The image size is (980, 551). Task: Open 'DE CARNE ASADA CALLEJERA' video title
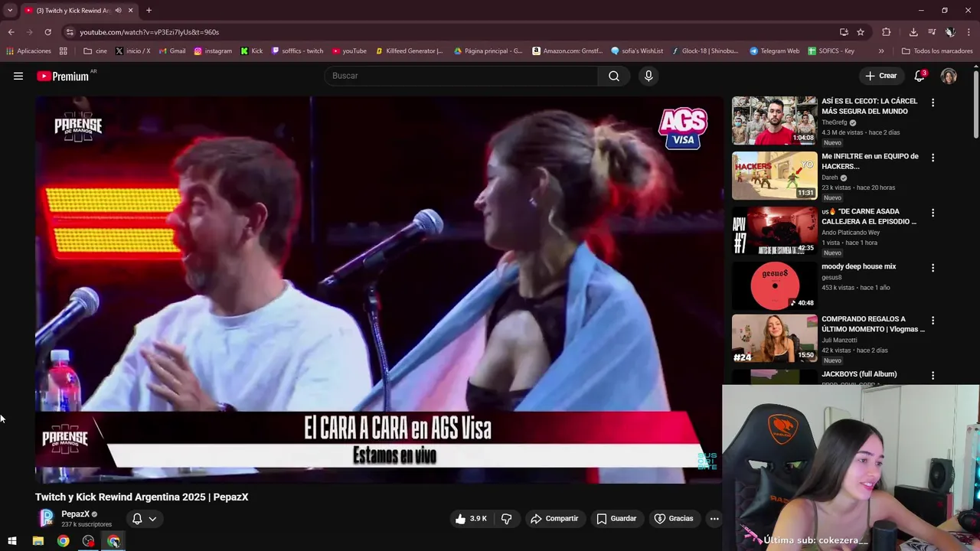[869, 217]
